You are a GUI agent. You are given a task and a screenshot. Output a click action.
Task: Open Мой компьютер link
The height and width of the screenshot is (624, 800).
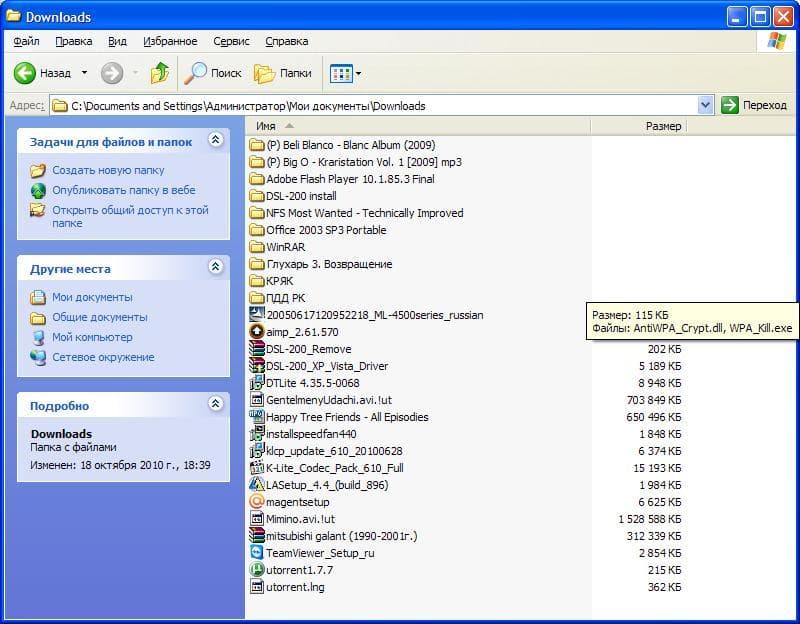[x=92, y=337]
